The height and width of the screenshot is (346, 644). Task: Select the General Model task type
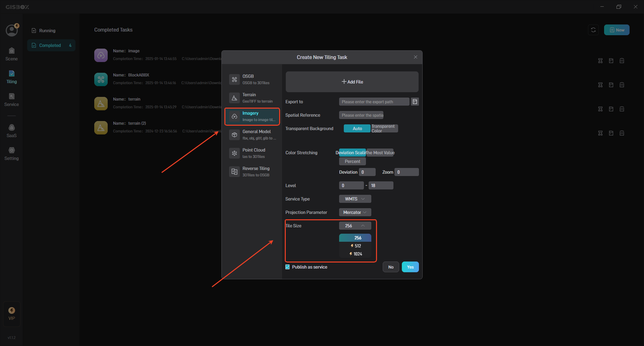[x=252, y=135]
